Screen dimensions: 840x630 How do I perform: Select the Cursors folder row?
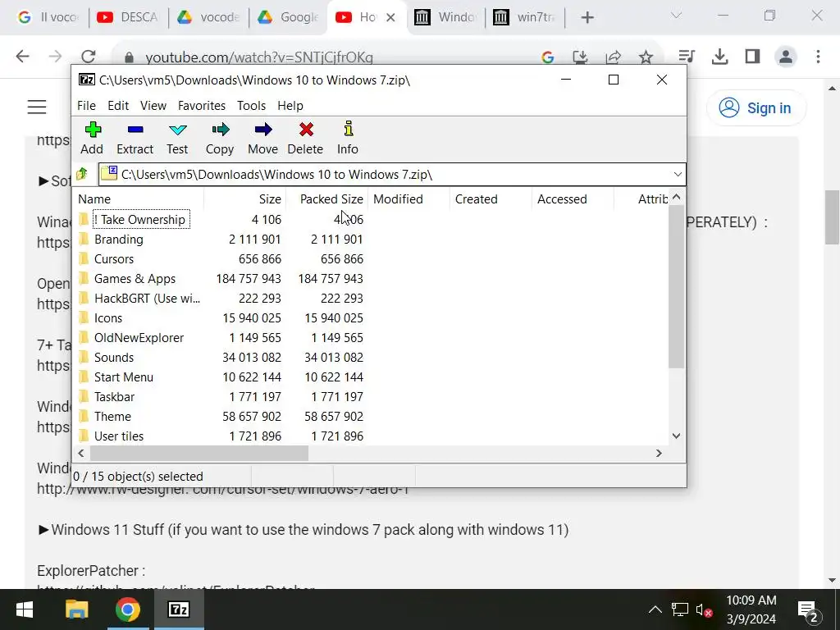pos(221,259)
